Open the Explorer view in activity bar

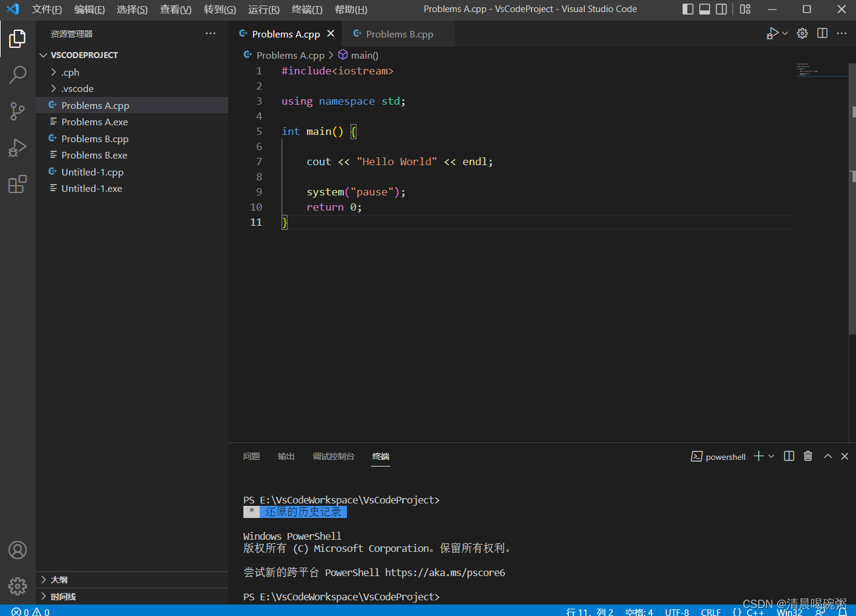click(18, 39)
